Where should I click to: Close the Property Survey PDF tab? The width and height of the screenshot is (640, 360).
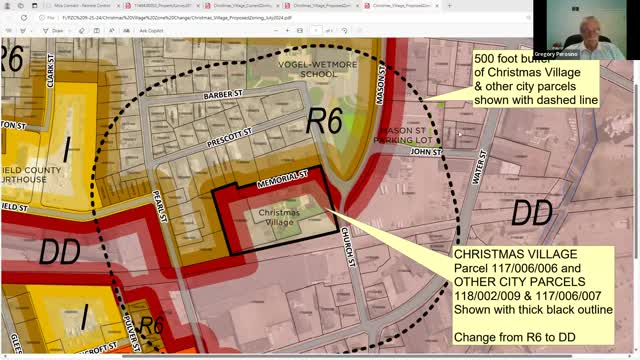(x=198, y=6)
